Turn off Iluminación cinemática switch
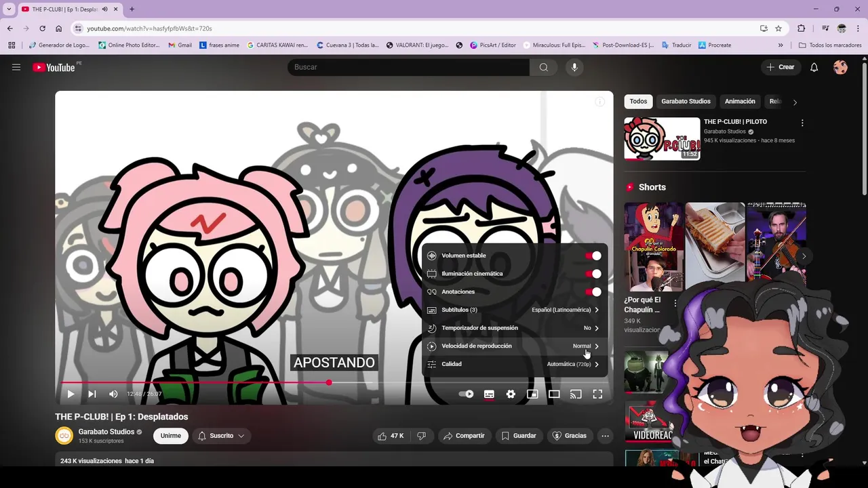Screen dimensions: 868x488 click(x=593, y=274)
